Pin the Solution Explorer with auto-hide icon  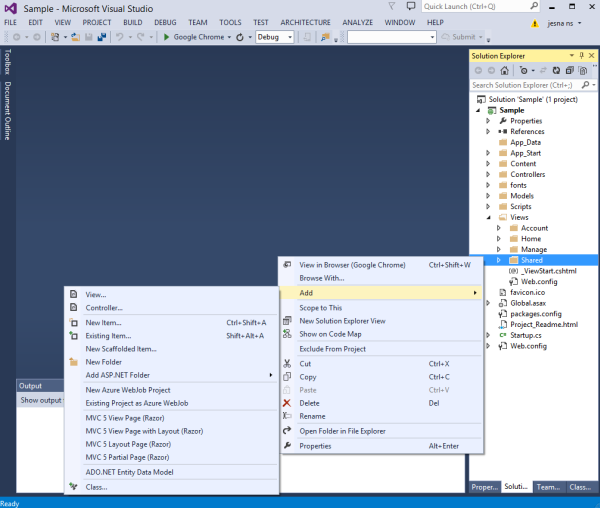(x=582, y=55)
